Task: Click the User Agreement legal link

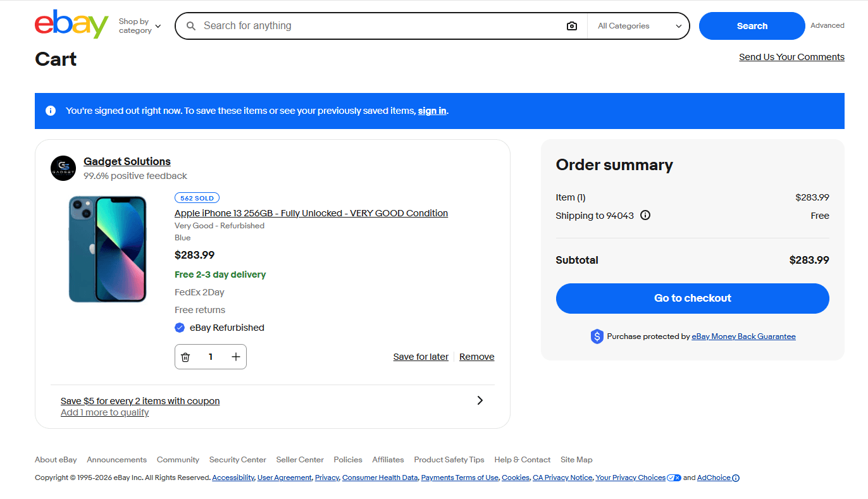Action: tap(285, 478)
